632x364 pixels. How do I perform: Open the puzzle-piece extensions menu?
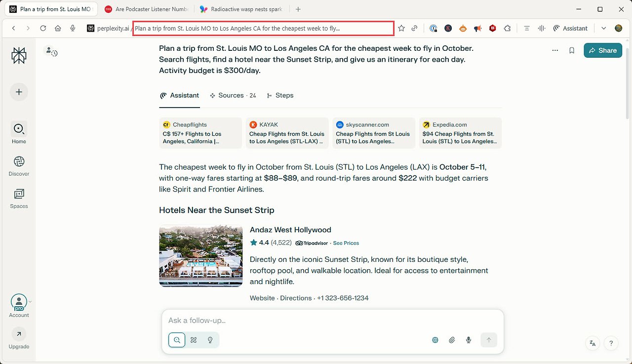tap(507, 29)
